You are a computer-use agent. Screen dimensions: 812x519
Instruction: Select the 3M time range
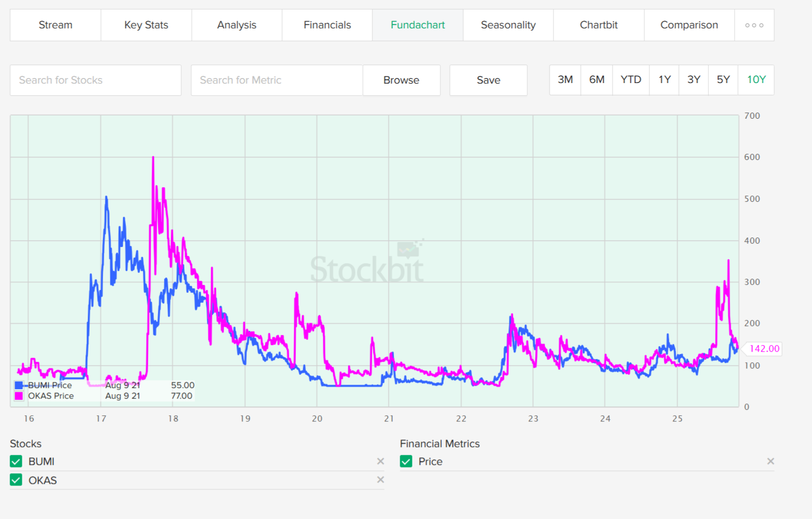pyautogui.click(x=565, y=80)
